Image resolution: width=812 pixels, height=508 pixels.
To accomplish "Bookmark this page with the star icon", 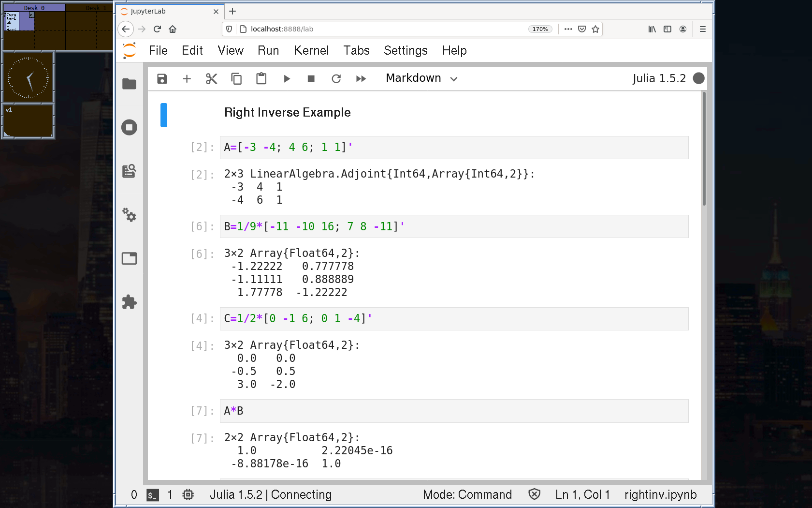I will pyautogui.click(x=595, y=29).
